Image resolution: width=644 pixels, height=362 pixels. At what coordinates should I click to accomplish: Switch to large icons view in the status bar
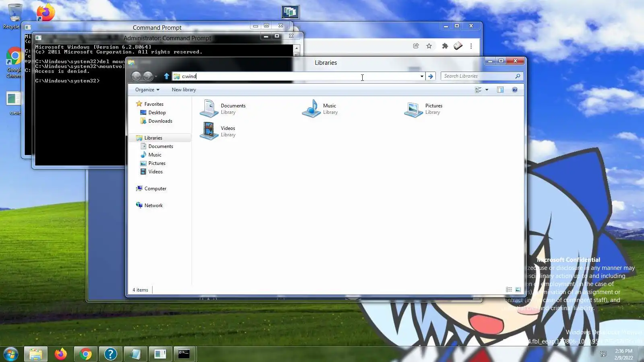(518, 290)
